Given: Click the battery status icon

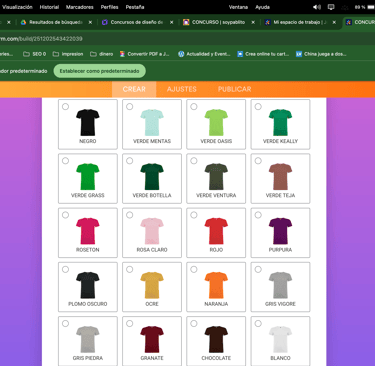Looking at the screenshot, I should (371, 7).
